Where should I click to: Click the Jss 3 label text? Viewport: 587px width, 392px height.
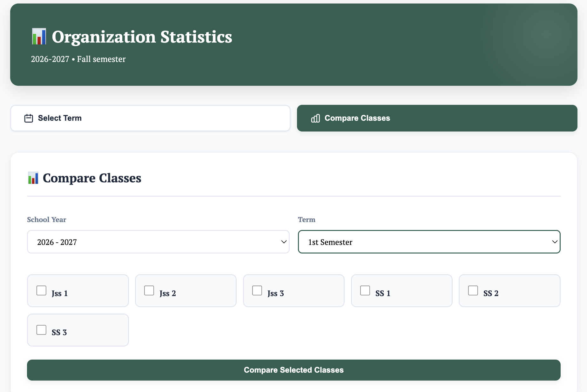[x=275, y=293]
